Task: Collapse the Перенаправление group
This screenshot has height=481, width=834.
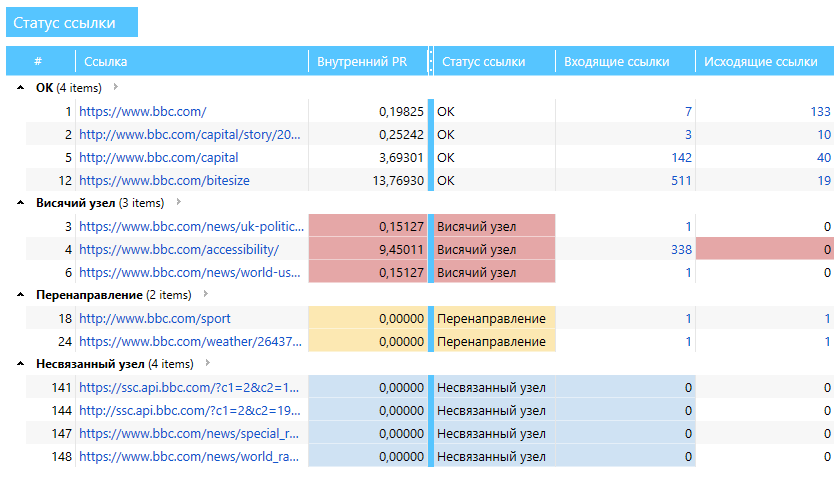Action: click(x=20, y=295)
